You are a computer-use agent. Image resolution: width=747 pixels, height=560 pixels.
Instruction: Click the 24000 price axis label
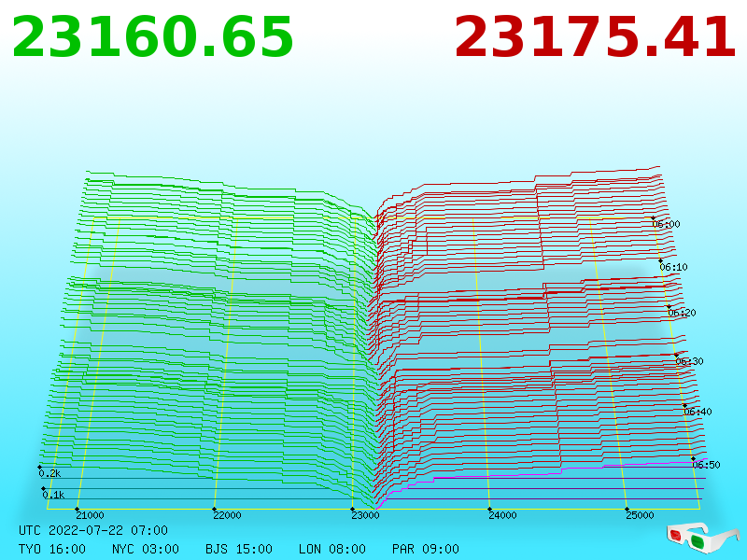[502, 515]
